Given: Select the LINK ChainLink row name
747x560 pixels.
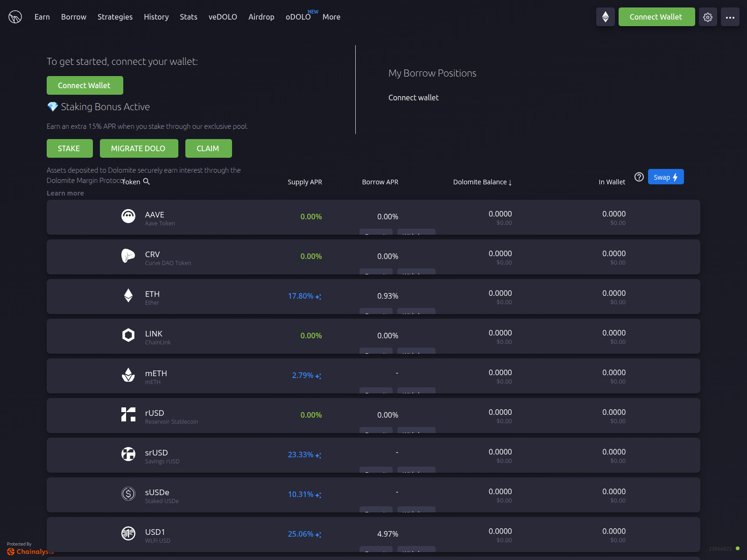Looking at the screenshot, I should pyautogui.click(x=158, y=337).
